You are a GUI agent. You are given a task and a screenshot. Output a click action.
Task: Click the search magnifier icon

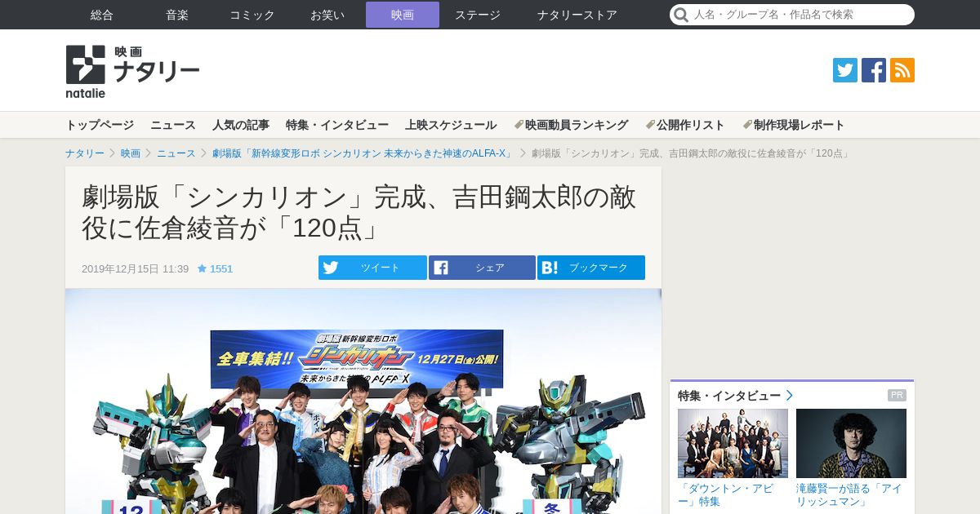[682, 15]
